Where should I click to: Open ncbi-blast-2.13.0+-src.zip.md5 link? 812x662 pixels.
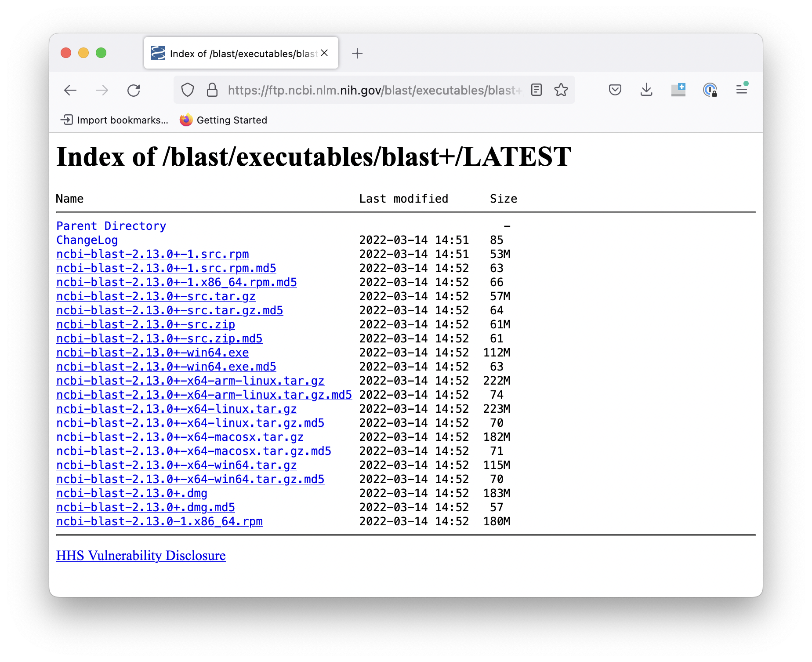[159, 338]
